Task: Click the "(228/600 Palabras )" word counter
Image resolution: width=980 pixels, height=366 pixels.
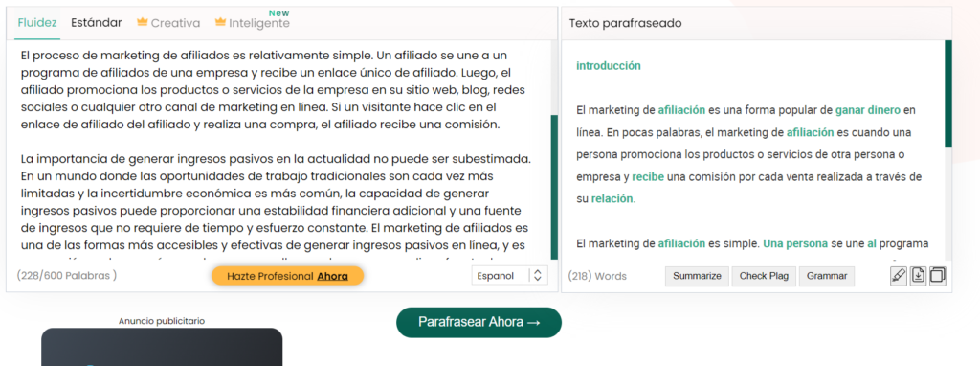Action: point(67,275)
